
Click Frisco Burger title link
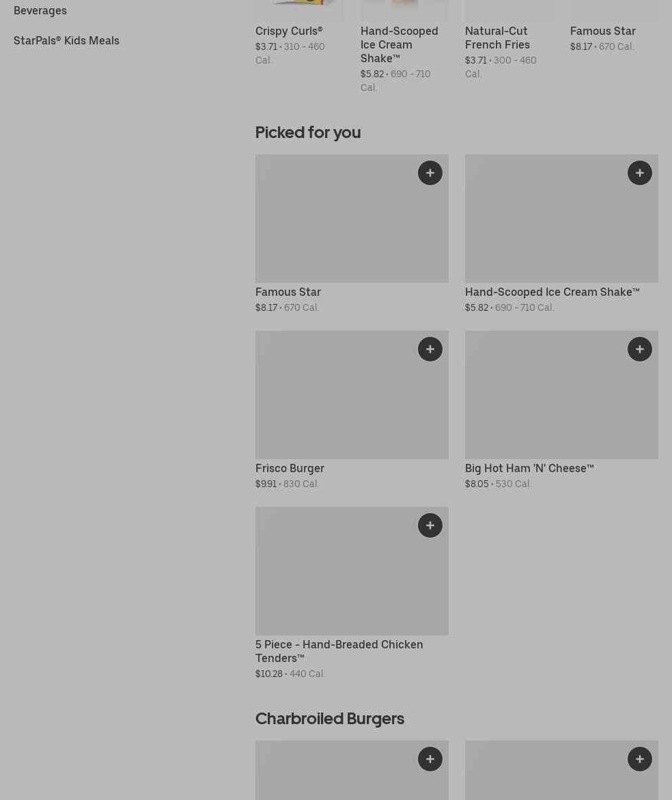coord(290,468)
